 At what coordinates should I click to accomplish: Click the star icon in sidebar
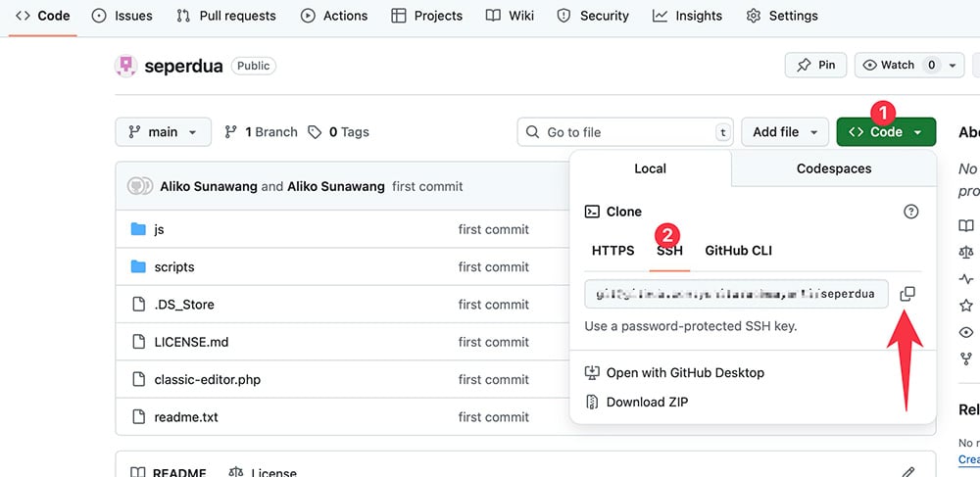pos(966,306)
